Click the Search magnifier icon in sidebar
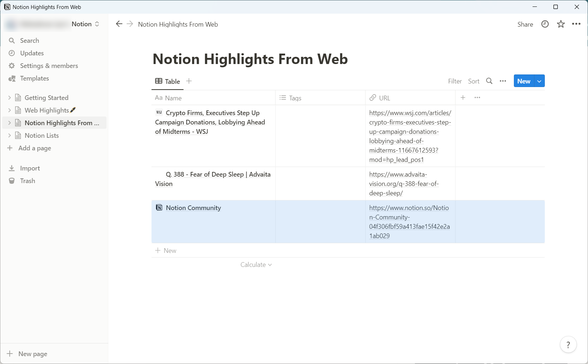588x364 pixels. (12, 41)
